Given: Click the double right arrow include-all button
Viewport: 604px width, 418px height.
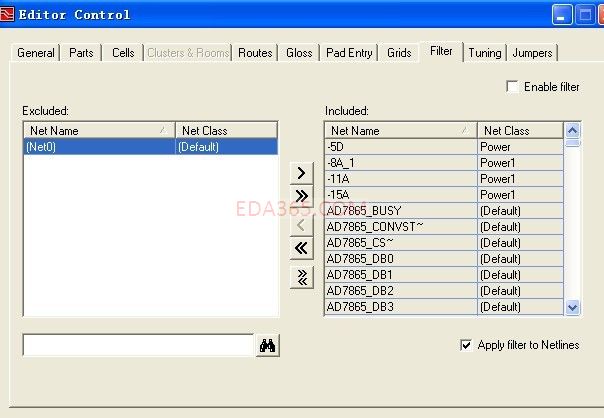Looking at the screenshot, I should (302, 196).
